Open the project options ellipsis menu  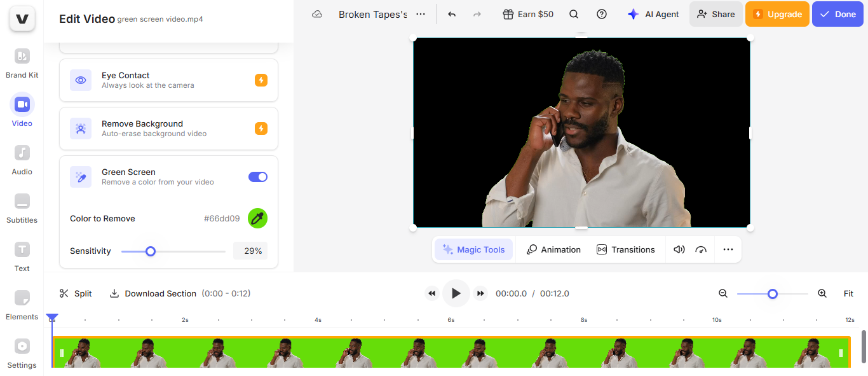tap(420, 13)
